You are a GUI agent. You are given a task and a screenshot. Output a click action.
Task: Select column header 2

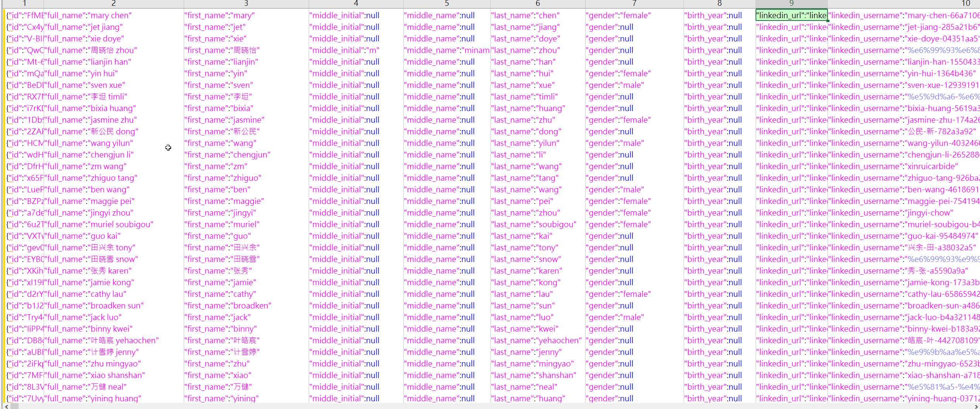[x=114, y=3]
